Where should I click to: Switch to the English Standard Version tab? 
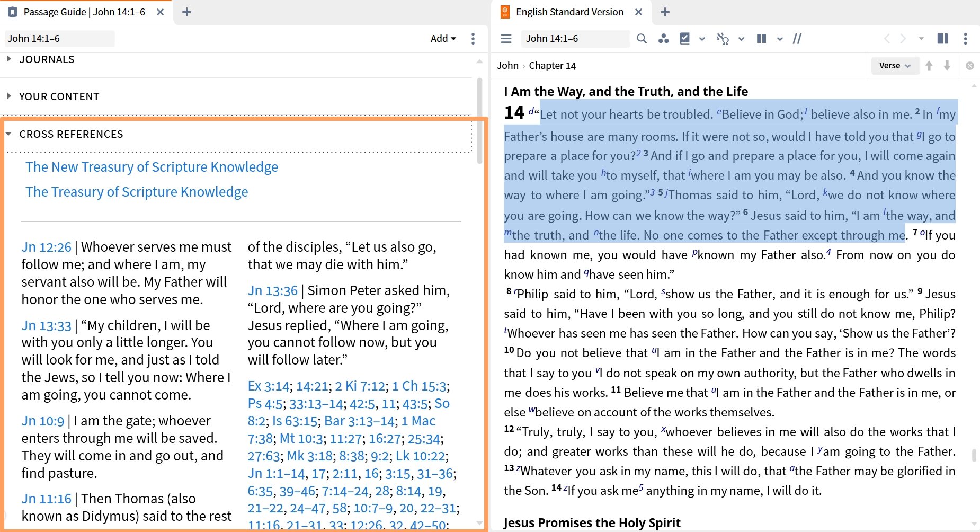(x=569, y=12)
